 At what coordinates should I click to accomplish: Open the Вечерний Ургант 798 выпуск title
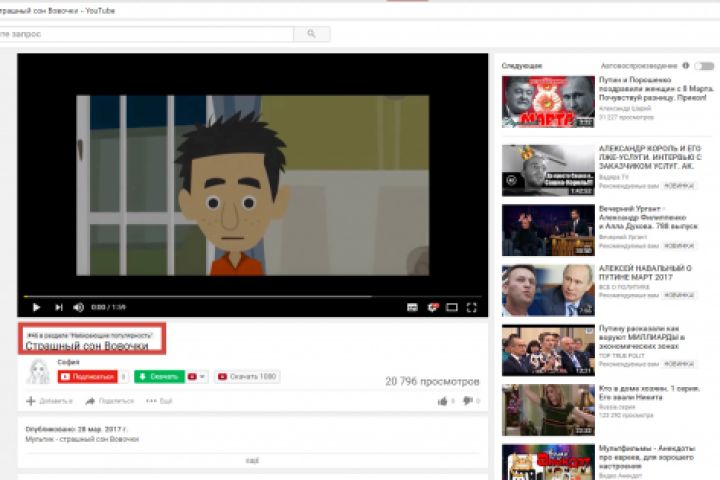click(x=648, y=217)
